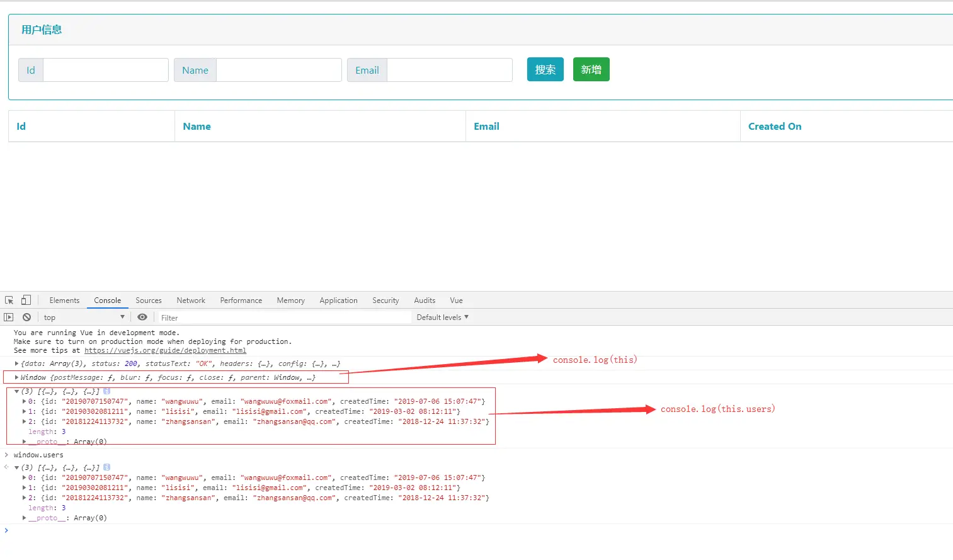Focus the Name search input field
Image resolution: width=953 pixels, height=560 pixels.
[279, 70]
